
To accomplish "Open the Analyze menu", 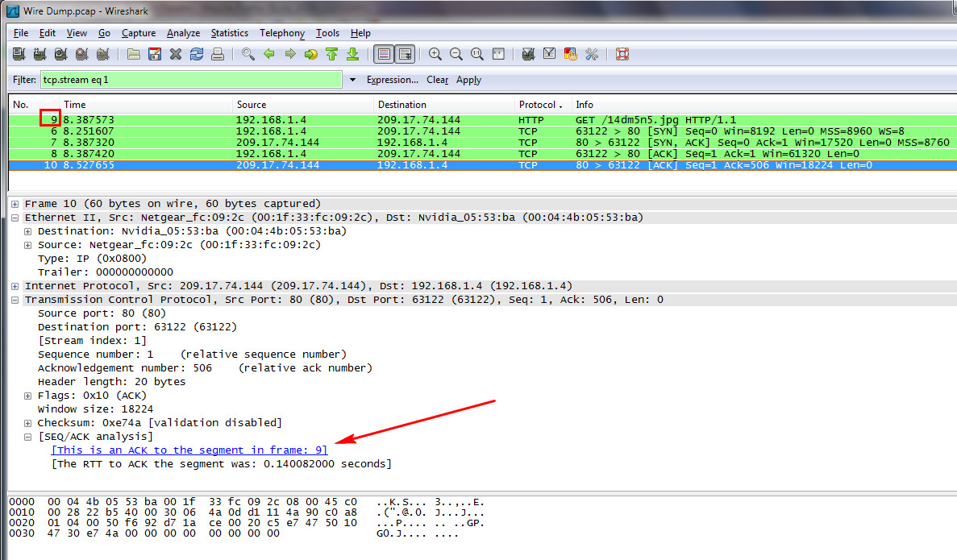I will [183, 33].
